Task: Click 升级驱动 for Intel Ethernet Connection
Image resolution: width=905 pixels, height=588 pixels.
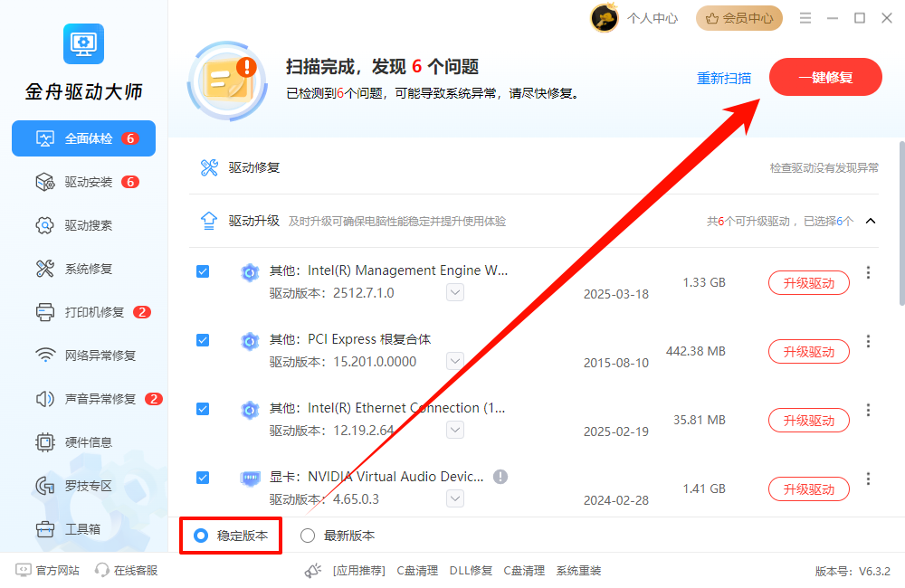Action: click(x=808, y=420)
